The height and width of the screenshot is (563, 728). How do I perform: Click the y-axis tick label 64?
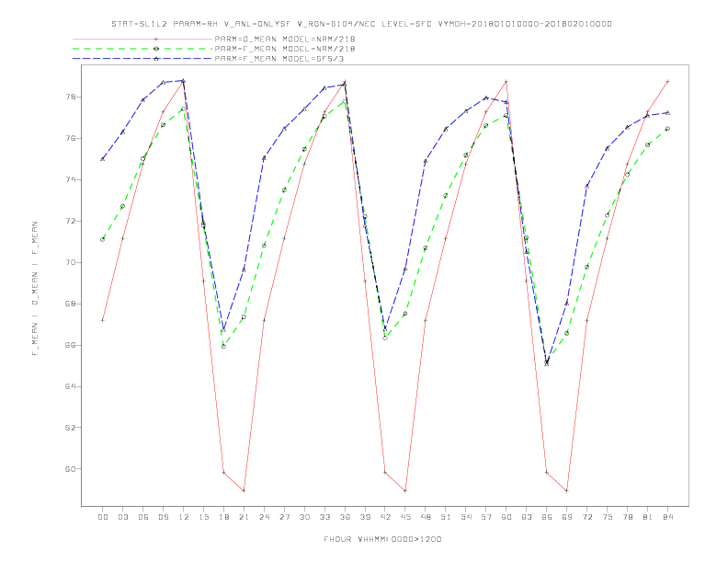click(x=70, y=386)
